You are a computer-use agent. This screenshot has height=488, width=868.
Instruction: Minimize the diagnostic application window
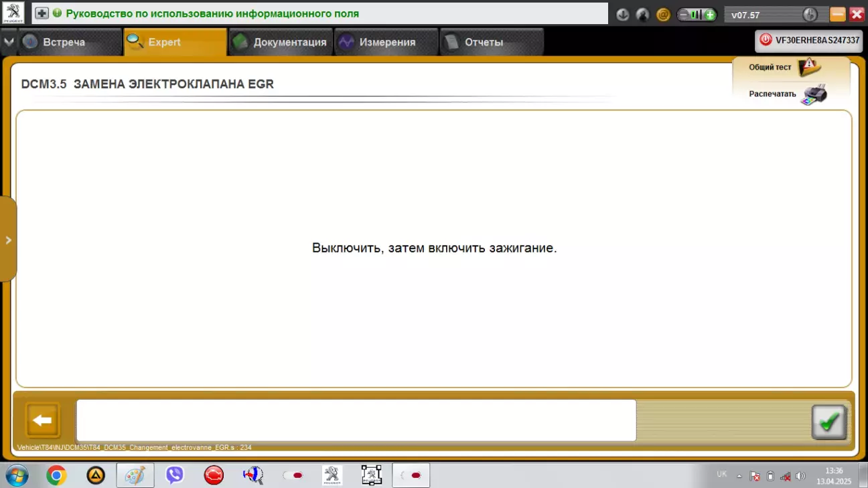point(838,14)
